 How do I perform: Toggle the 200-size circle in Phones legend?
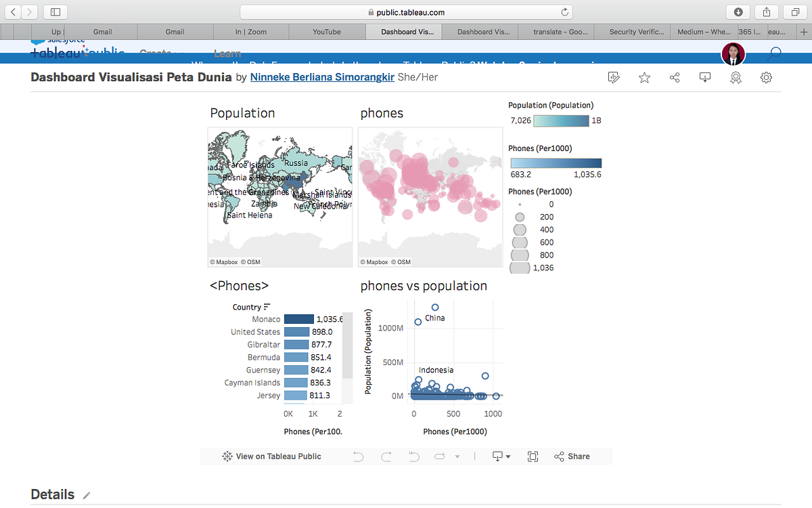click(x=519, y=217)
